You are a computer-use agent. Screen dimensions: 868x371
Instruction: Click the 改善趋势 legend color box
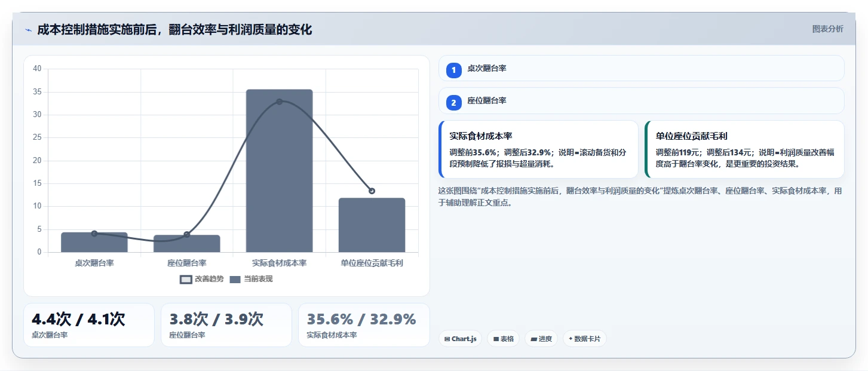(186, 279)
